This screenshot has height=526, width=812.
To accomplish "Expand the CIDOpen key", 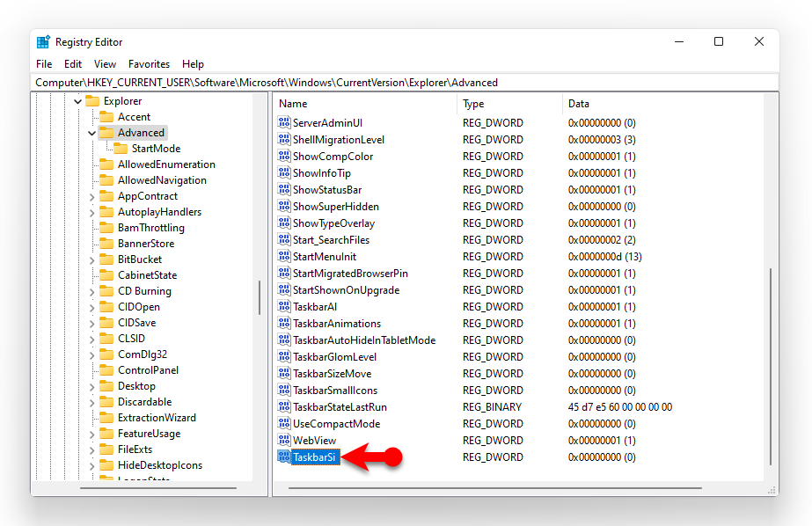I will (91, 308).
